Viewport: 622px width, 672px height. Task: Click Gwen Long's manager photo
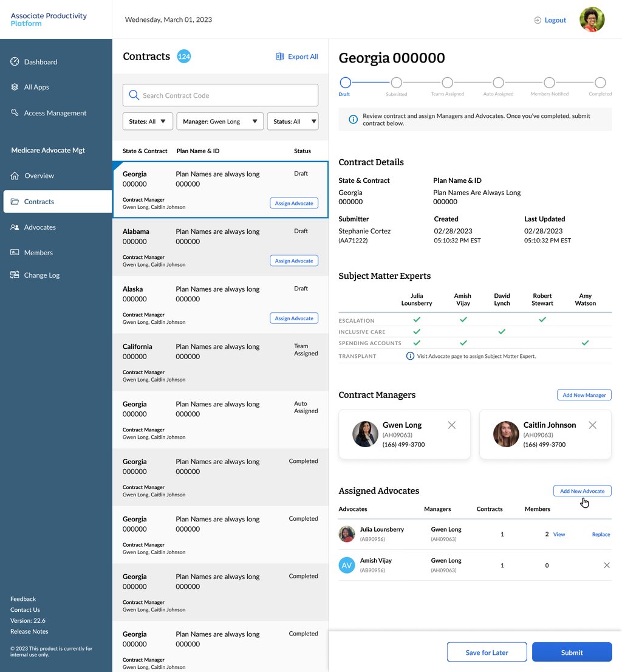click(365, 434)
